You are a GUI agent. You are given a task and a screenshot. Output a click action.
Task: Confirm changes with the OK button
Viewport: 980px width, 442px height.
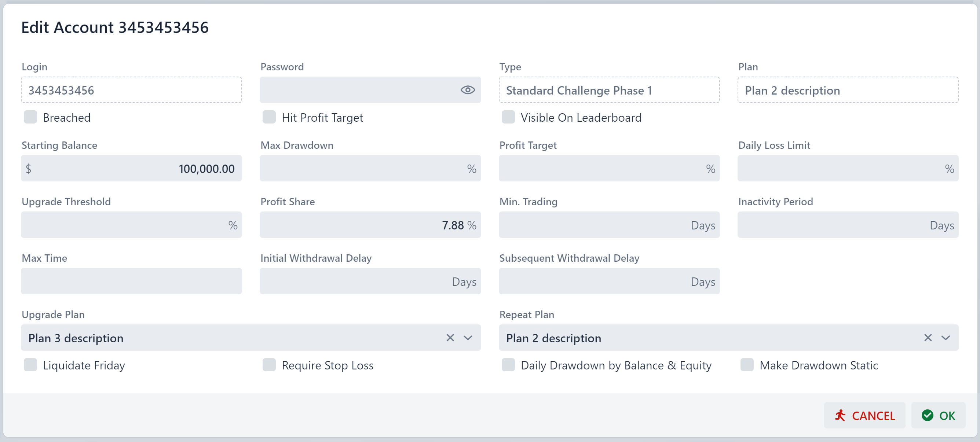coord(938,415)
